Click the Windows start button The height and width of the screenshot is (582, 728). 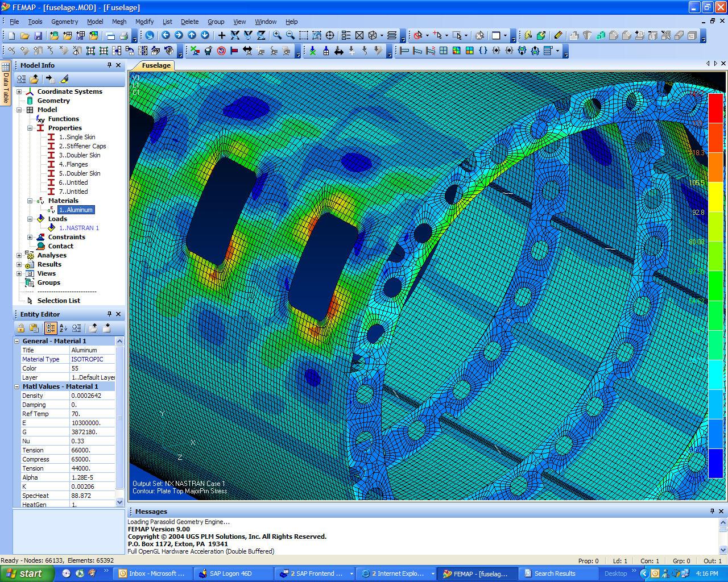click(x=26, y=573)
